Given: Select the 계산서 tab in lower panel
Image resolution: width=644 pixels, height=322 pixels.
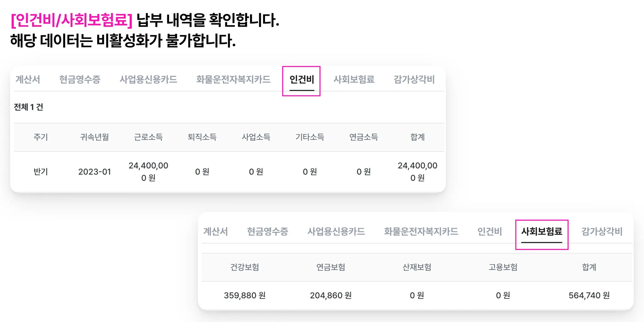Looking at the screenshot, I should (215, 231).
